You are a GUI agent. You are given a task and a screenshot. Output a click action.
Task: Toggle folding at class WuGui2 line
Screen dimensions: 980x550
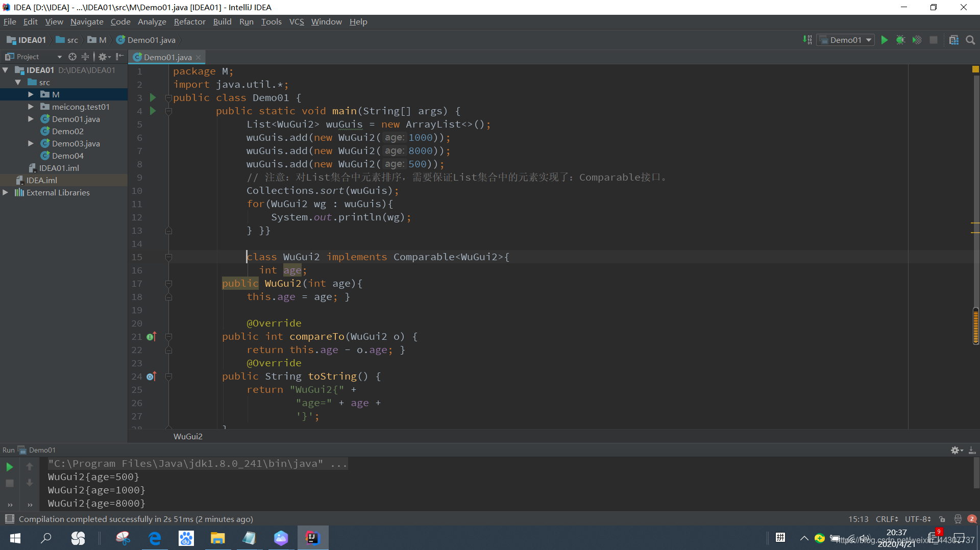pyautogui.click(x=168, y=257)
